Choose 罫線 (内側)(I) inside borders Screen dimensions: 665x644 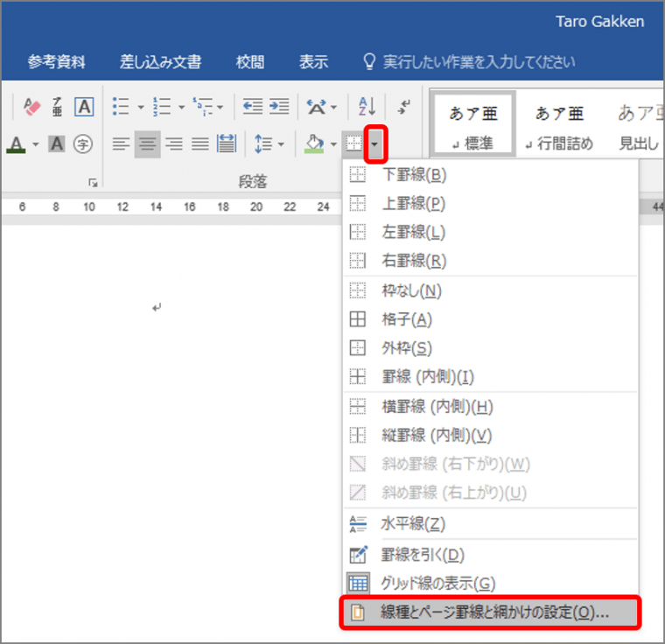pyautogui.click(x=490, y=376)
